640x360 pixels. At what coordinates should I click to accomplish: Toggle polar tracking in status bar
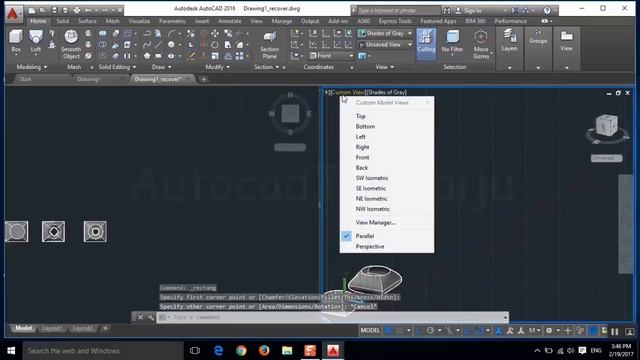point(430,331)
